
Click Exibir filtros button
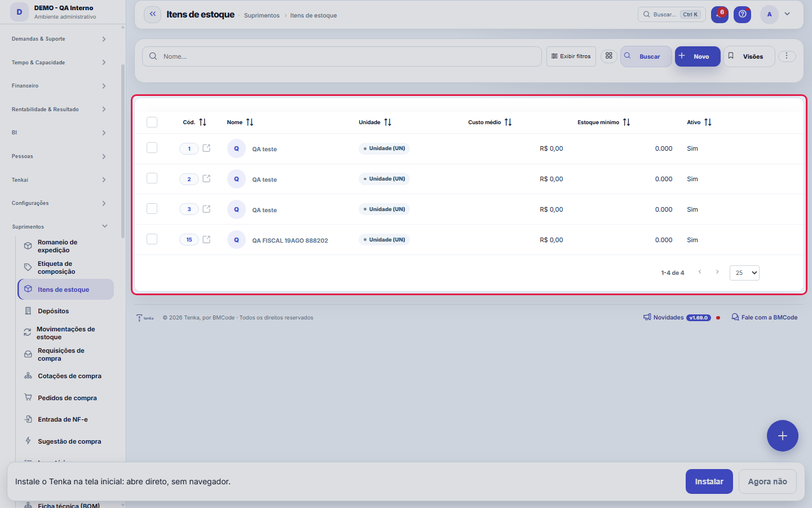point(571,56)
